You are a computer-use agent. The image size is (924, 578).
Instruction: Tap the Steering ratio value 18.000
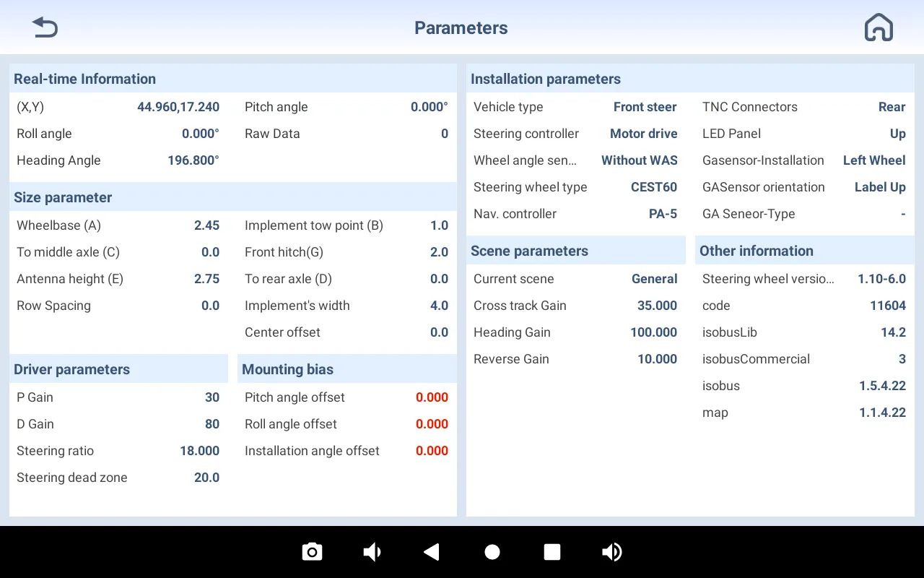click(199, 451)
